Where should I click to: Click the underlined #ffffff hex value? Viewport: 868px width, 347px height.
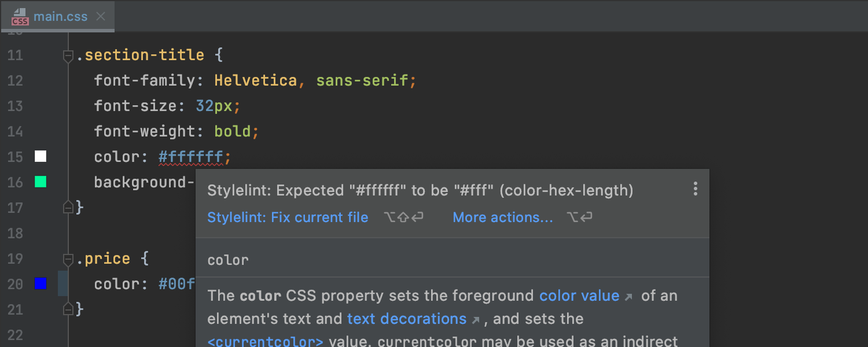191,157
